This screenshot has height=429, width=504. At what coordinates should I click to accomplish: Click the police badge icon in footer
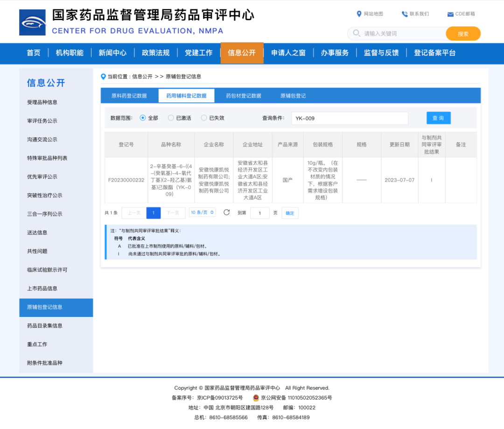coord(256,398)
